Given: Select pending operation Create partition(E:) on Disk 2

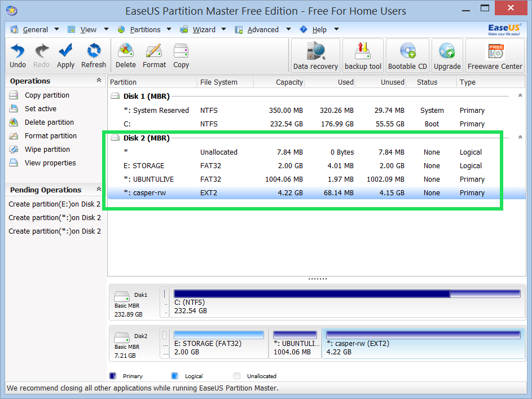Looking at the screenshot, I should tap(55, 204).
